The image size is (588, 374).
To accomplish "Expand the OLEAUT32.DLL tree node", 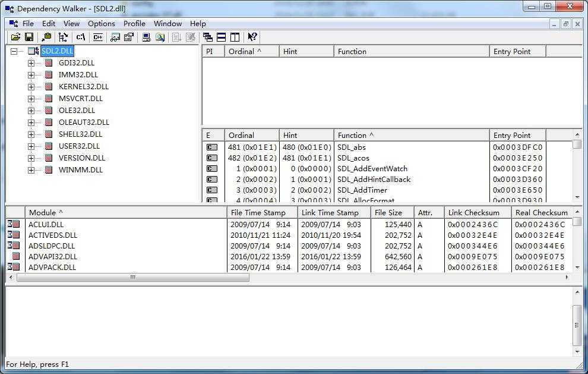I will 31,122.
